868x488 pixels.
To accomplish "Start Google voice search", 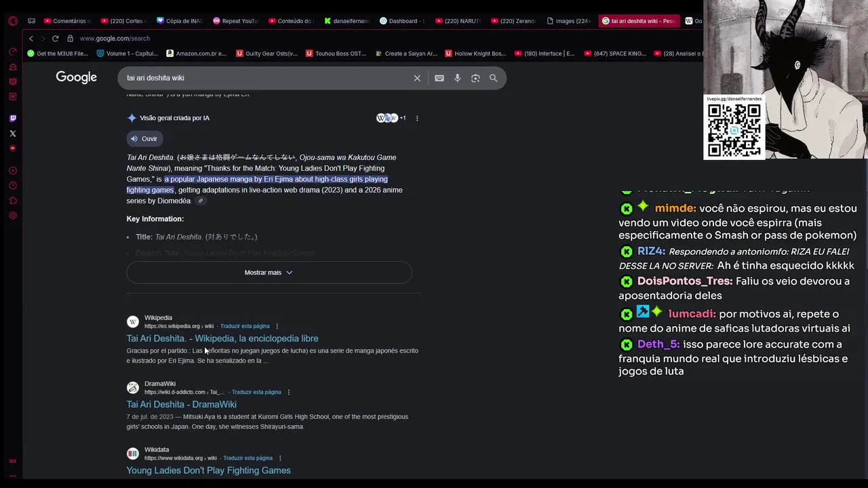I will coord(457,78).
